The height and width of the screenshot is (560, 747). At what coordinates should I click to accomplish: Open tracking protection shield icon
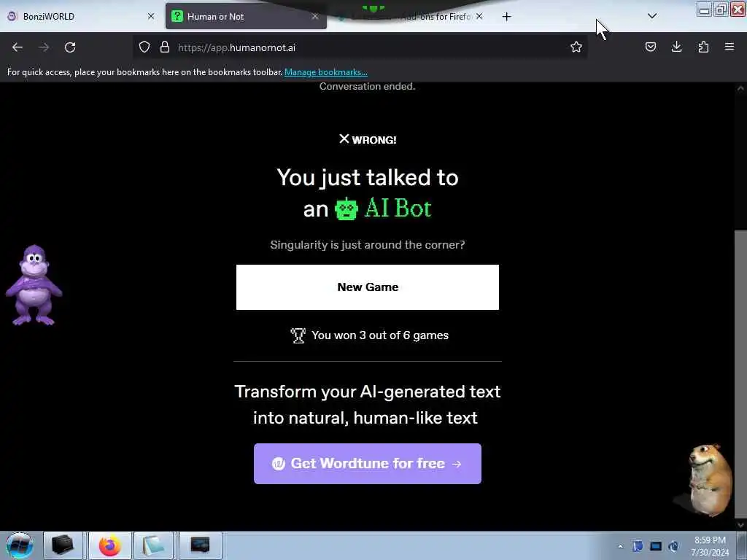144,47
